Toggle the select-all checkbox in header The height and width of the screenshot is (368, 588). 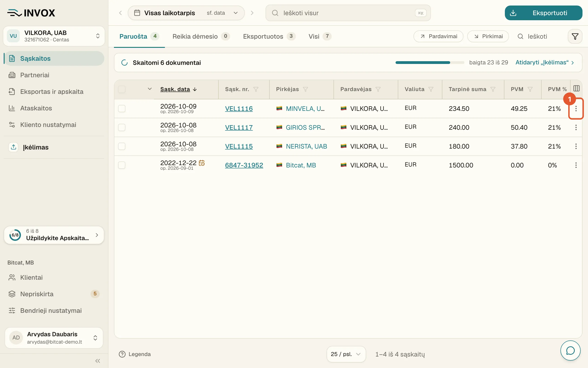pyautogui.click(x=122, y=89)
